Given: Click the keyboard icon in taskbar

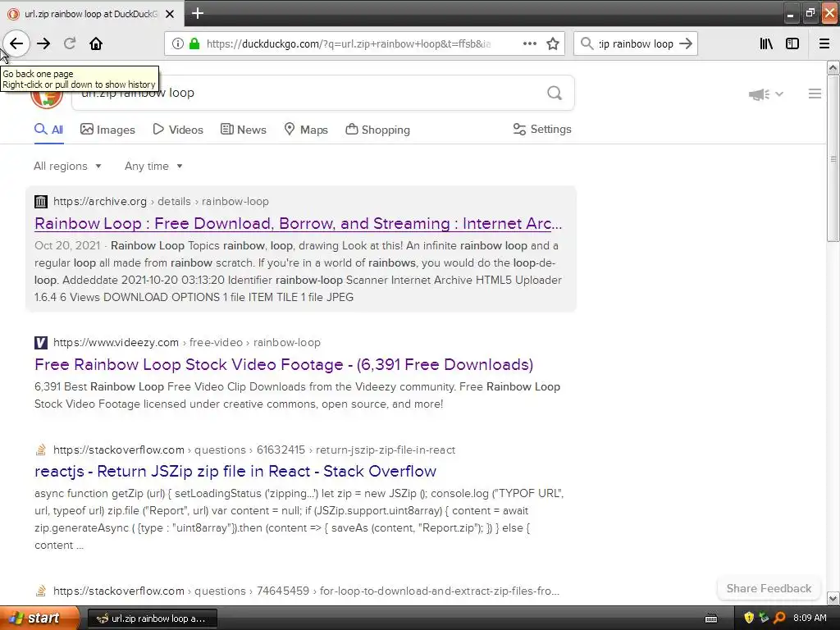Looking at the screenshot, I should pos(711,619).
